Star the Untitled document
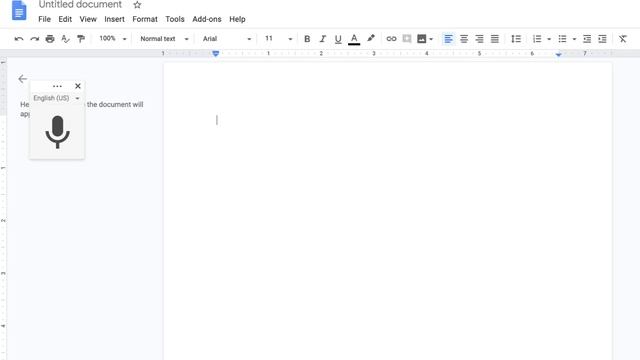The width and height of the screenshot is (640, 360). 137,5
